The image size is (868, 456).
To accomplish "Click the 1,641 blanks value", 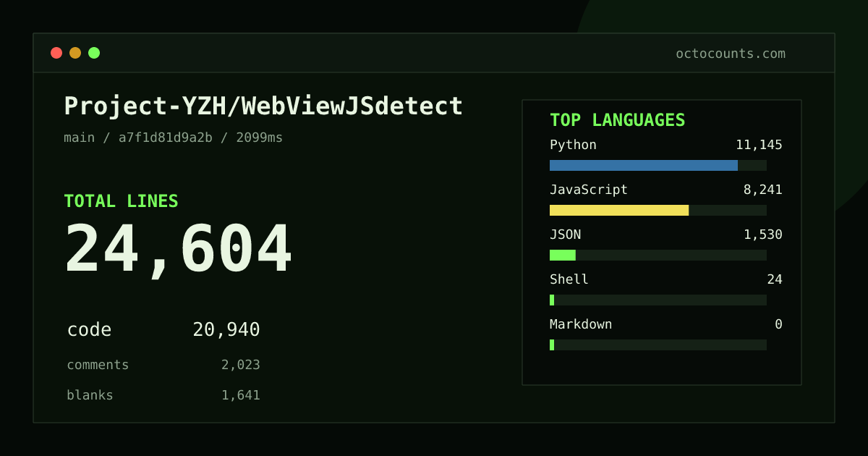I will point(241,395).
